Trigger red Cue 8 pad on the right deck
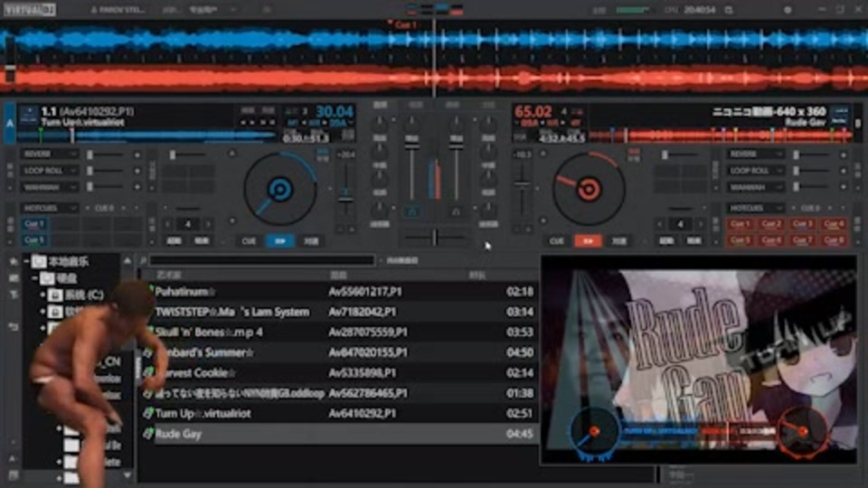 pyautogui.click(x=834, y=240)
